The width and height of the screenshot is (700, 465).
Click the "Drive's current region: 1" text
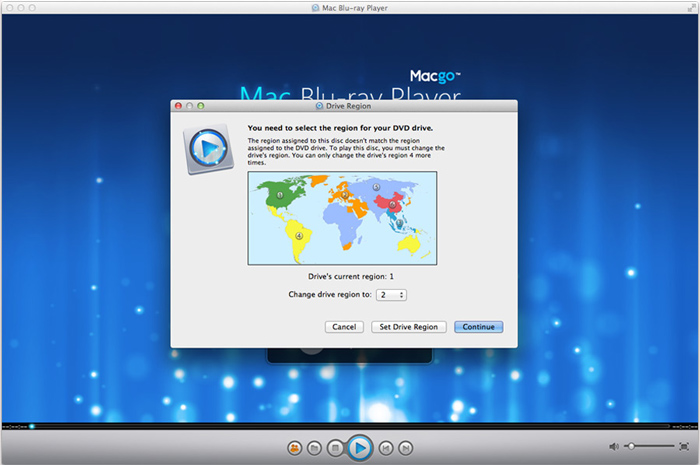tap(351, 276)
